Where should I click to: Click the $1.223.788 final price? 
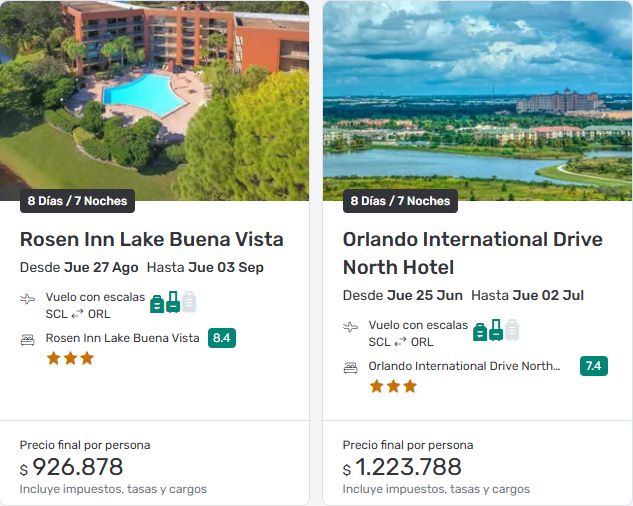[402, 467]
